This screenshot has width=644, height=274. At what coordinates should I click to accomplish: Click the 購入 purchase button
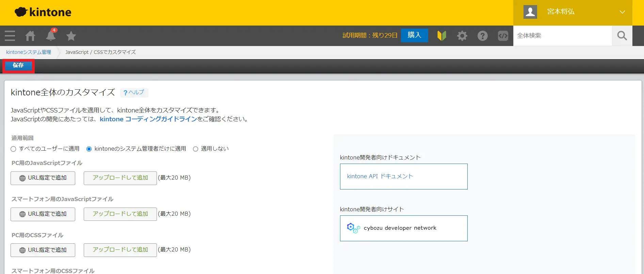(x=414, y=35)
